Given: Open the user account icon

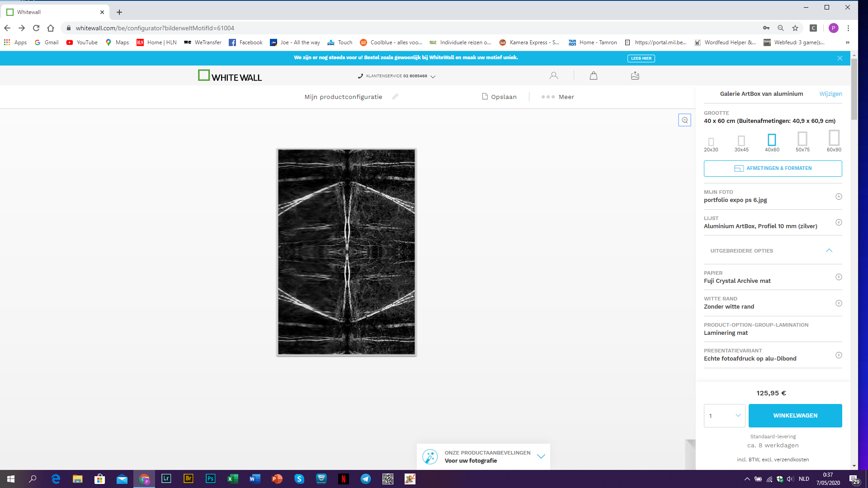Looking at the screenshot, I should 553,76.
